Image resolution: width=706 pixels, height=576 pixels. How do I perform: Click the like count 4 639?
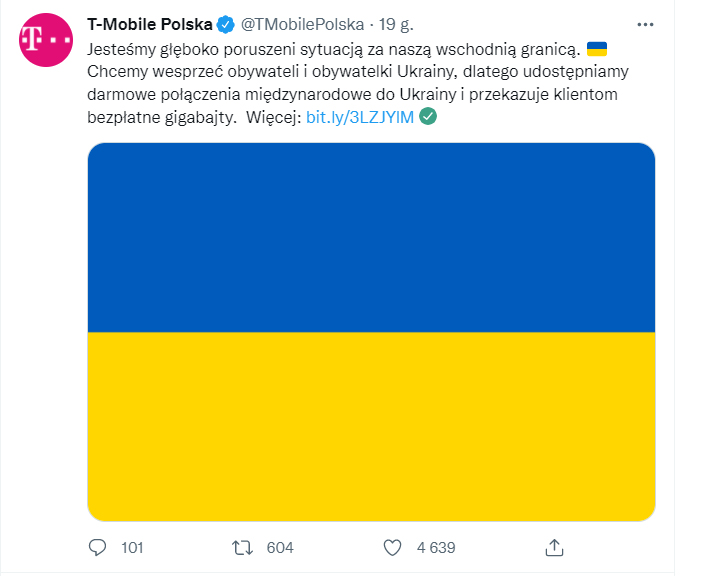[436, 547]
